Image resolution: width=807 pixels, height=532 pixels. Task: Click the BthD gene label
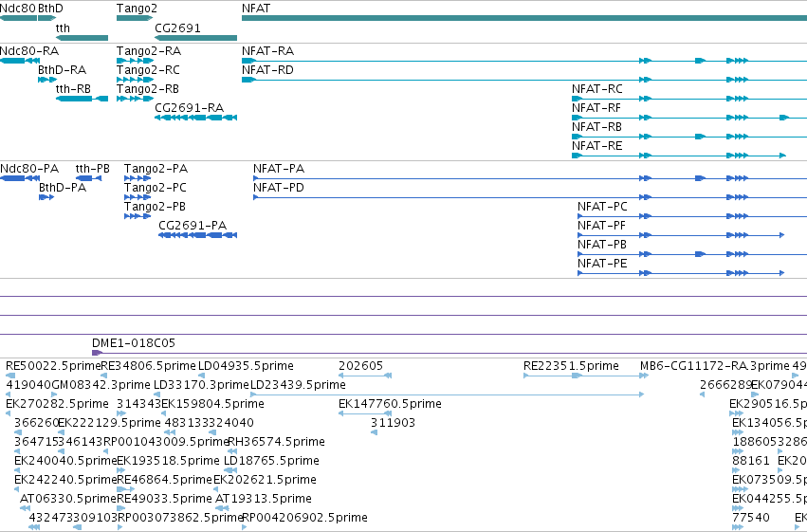[x=51, y=9]
